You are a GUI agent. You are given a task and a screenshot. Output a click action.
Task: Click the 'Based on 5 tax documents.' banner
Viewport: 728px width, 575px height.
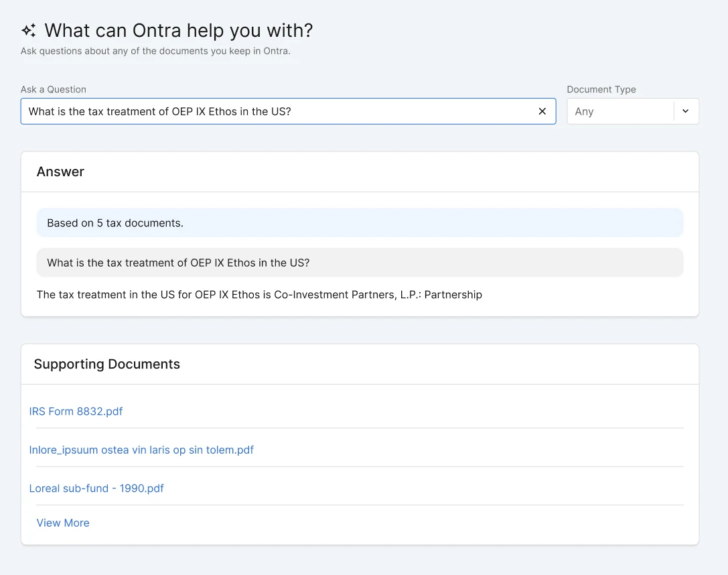360,223
